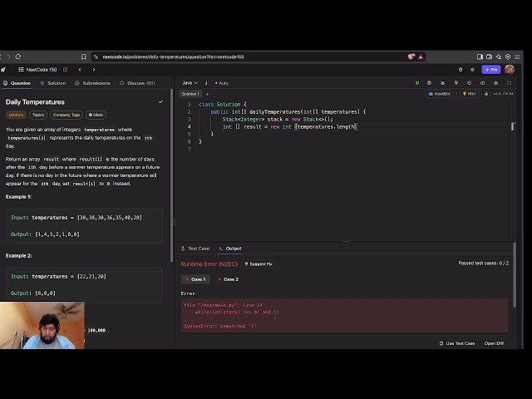
Task: Open the Discuss (93) tab
Action: tap(137, 83)
